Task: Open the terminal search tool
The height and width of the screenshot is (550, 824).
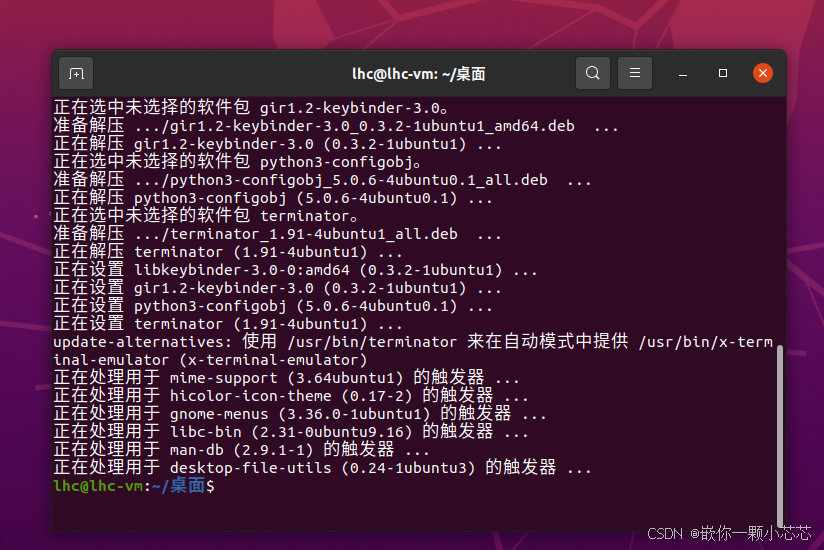Action: point(593,73)
